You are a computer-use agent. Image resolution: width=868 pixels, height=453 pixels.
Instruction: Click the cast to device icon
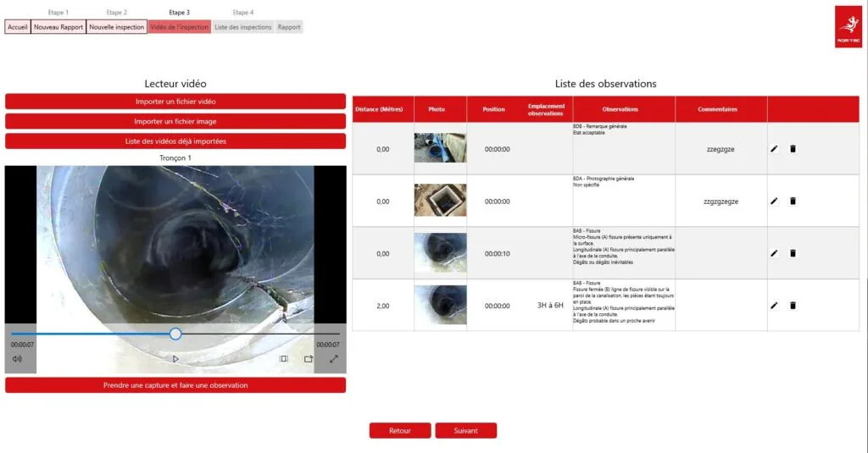(x=309, y=359)
